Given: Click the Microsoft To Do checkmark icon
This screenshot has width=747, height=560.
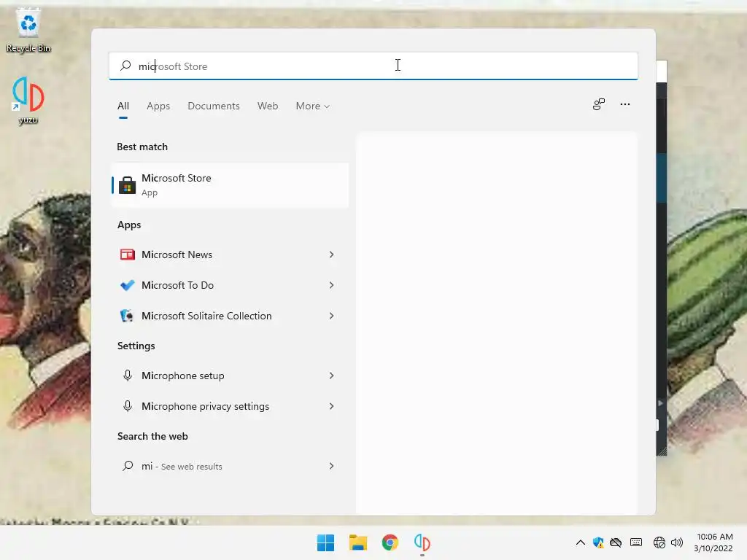Looking at the screenshot, I should pyautogui.click(x=127, y=285).
